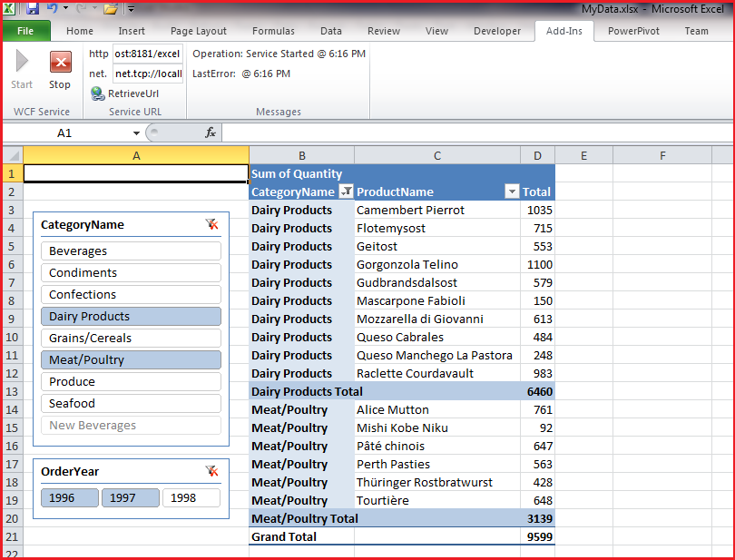
Task: Toggle the New Beverages slicer item
Action: 131,426
